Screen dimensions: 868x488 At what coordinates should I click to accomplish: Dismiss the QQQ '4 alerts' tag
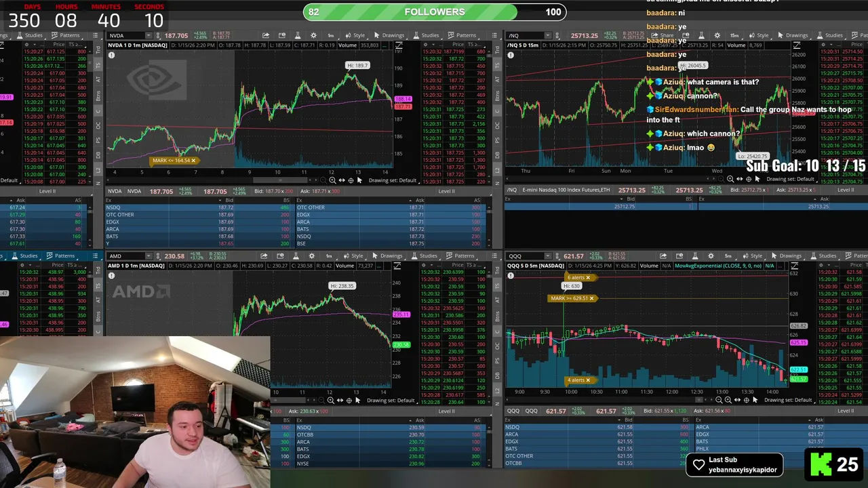pyautogui.click(x=588, y=380)
